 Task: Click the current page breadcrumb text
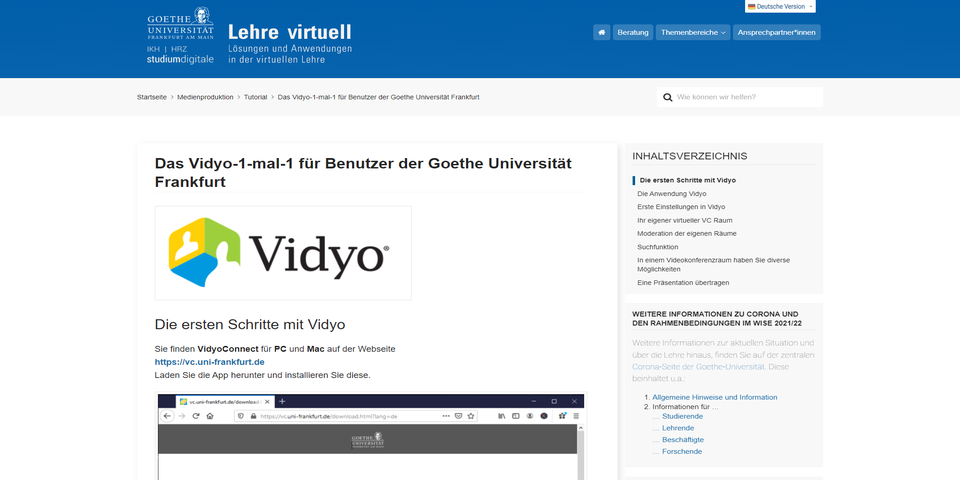(x=378, y=97)
